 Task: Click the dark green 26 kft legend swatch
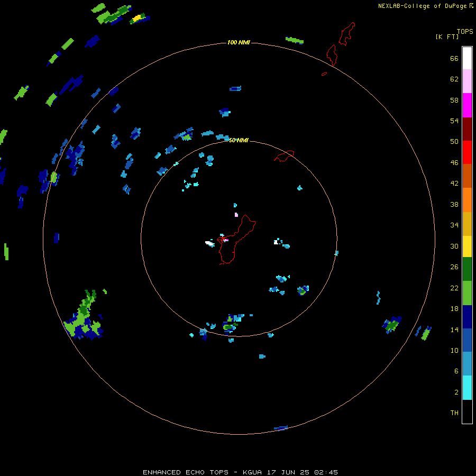point(467,269)
